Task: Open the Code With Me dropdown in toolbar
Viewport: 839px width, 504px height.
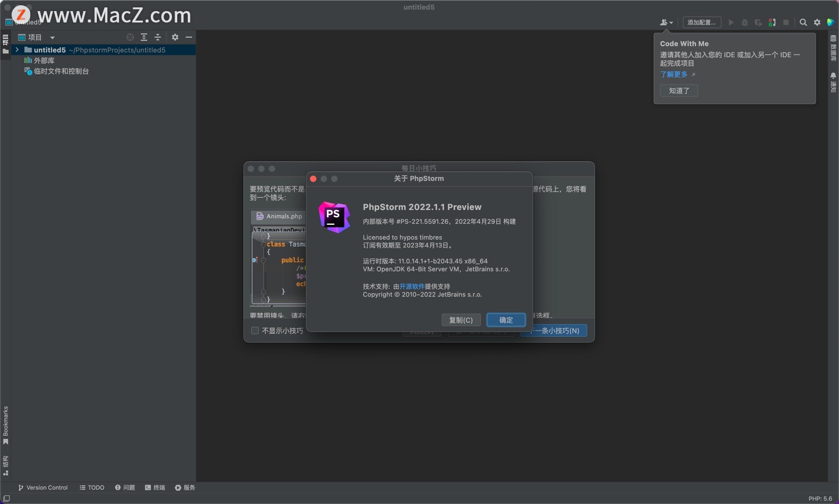Action: coord(666,22)
